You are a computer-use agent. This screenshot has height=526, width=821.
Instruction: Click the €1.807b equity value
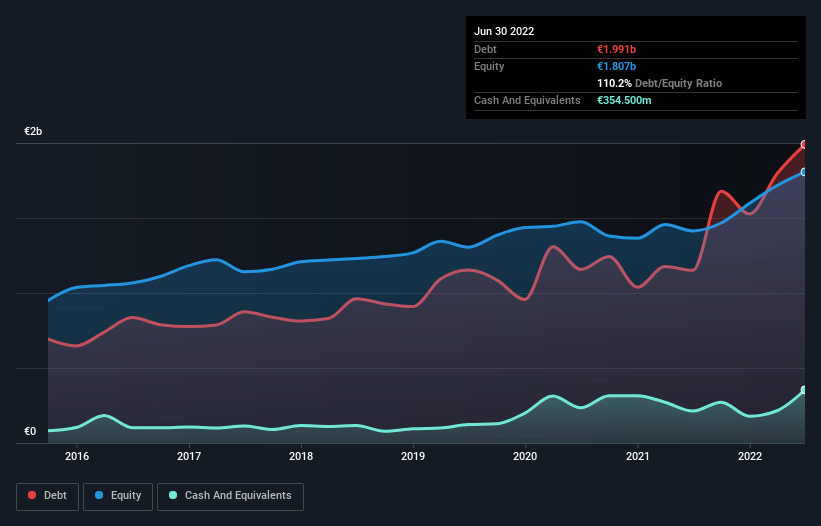616,66
